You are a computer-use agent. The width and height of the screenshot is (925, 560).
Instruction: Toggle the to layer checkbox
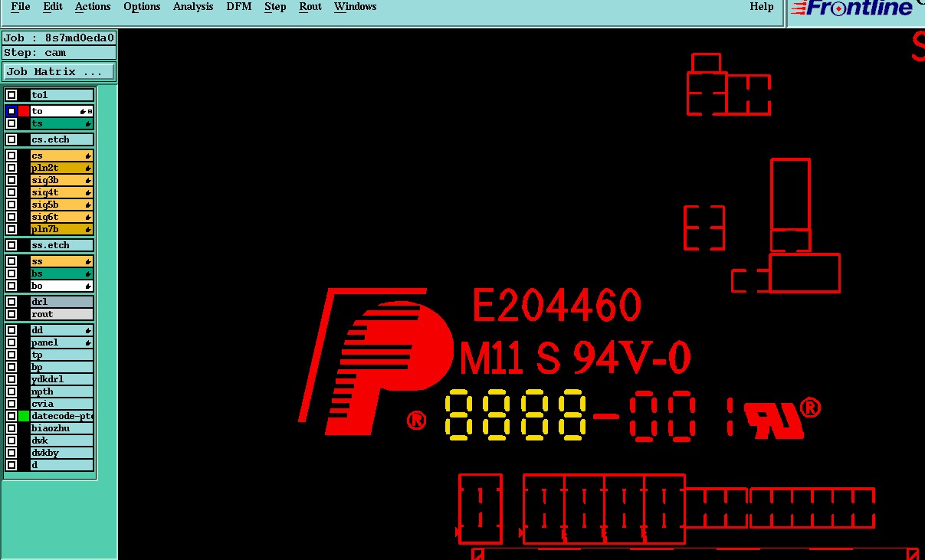[x=11, y=111]
